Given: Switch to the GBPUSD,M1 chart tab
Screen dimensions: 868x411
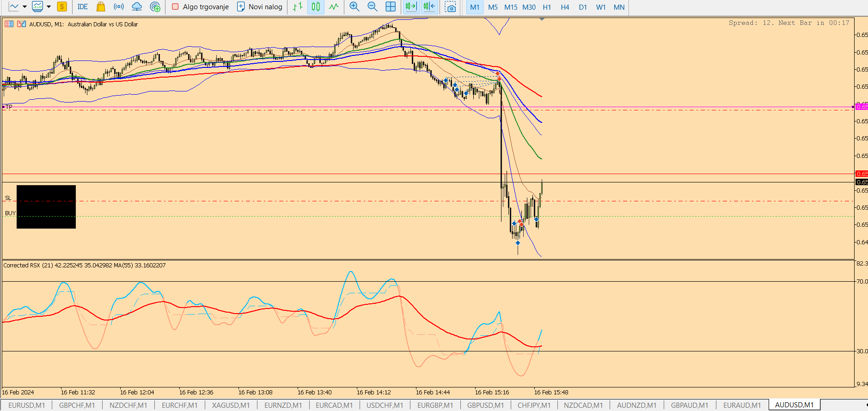Looking at the screenshot, I should (x=485, y=405).
